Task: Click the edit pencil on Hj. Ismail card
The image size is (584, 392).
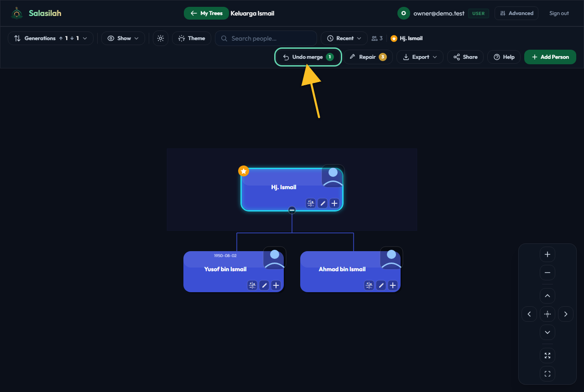Action: point(323,203)
